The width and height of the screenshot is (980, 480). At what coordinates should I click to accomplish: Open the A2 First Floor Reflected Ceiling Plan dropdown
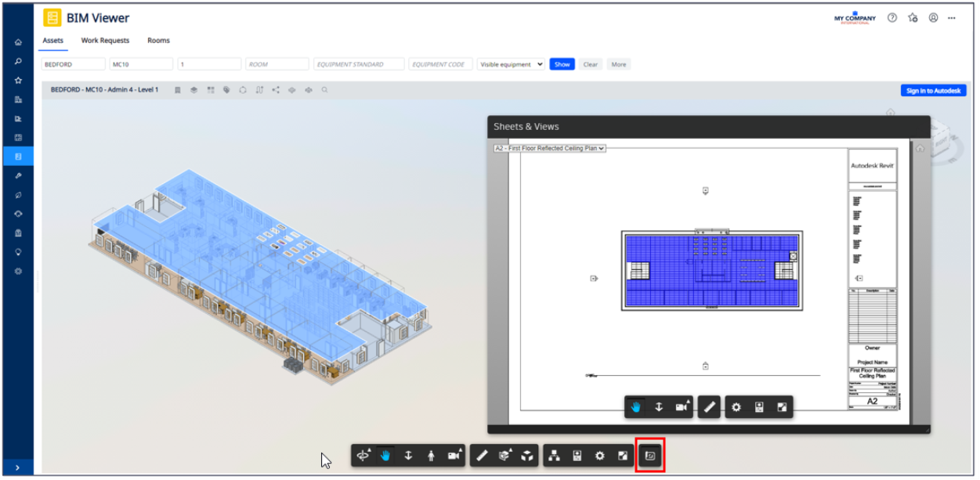548,148
